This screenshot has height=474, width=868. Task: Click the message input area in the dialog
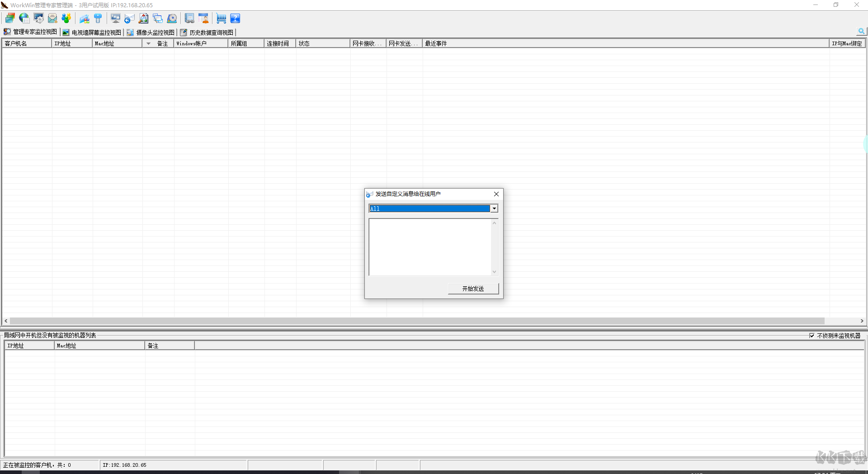coord(432,247)
